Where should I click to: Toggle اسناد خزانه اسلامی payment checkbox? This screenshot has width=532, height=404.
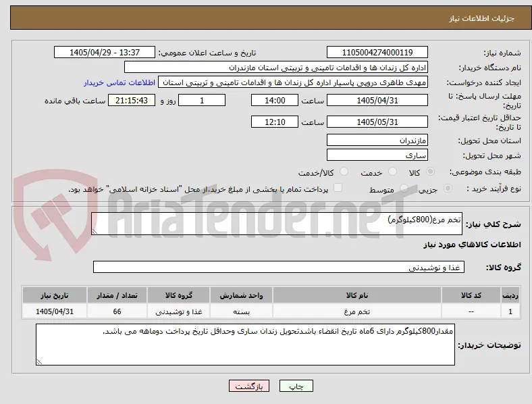338,188
